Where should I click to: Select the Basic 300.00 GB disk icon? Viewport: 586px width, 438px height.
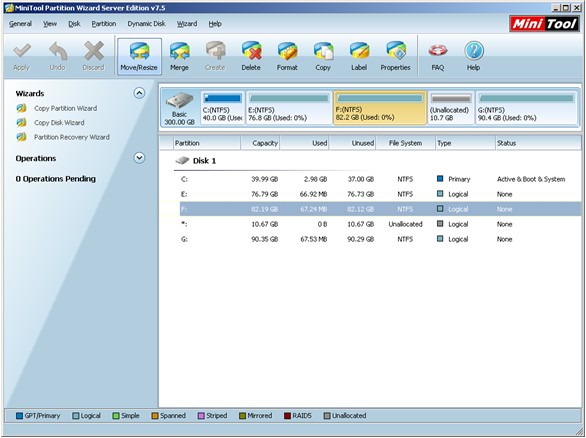click(180, 108)
